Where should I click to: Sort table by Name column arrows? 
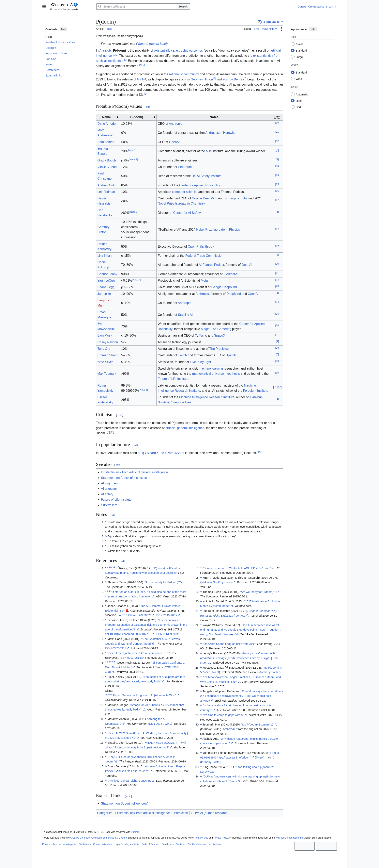coord(117,117)
